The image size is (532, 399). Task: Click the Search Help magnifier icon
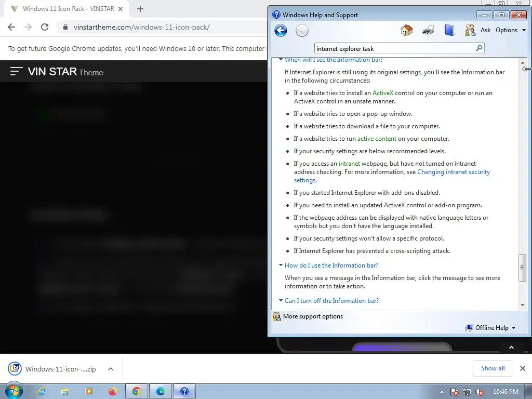[479, 48]
